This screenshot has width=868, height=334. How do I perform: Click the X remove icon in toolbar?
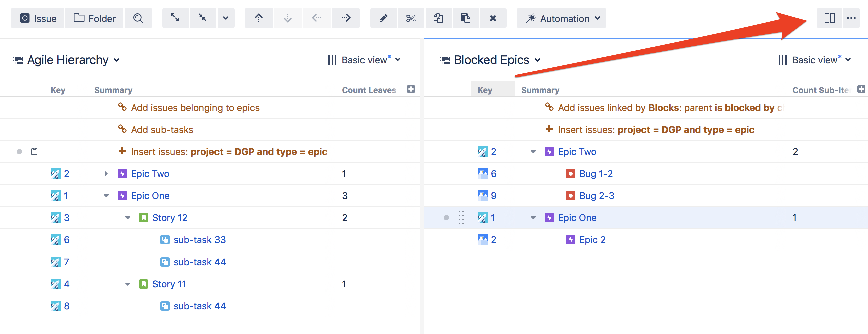coord(492,18)
